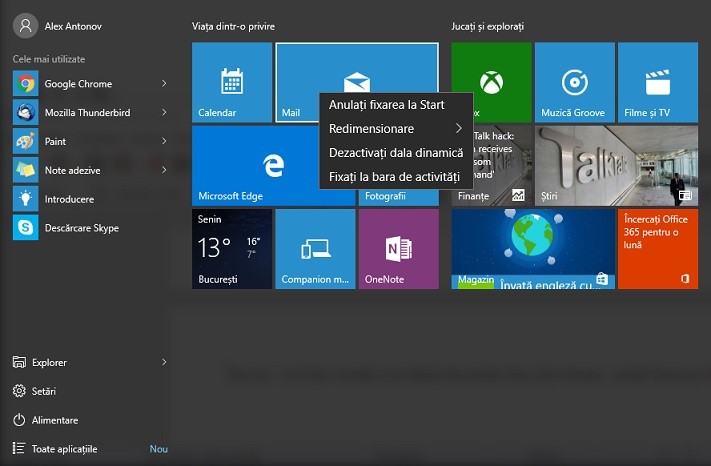
Task: Open the Fotografii tile
Action: (x=399, y=197)
